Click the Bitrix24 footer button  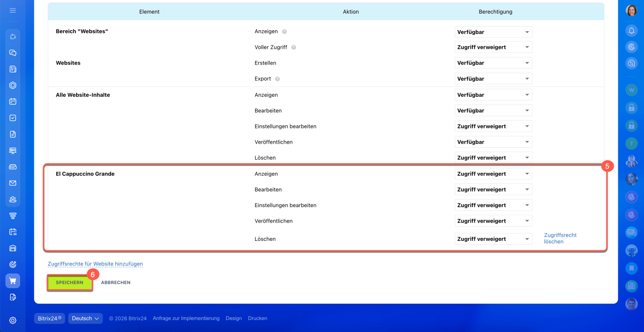[49, 318]
